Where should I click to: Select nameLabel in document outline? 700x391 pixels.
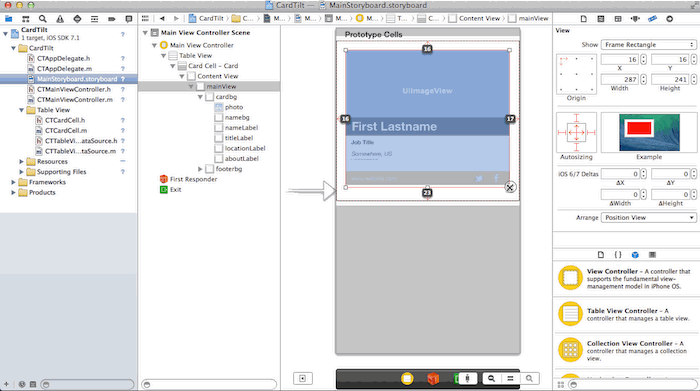click(241, 128)
